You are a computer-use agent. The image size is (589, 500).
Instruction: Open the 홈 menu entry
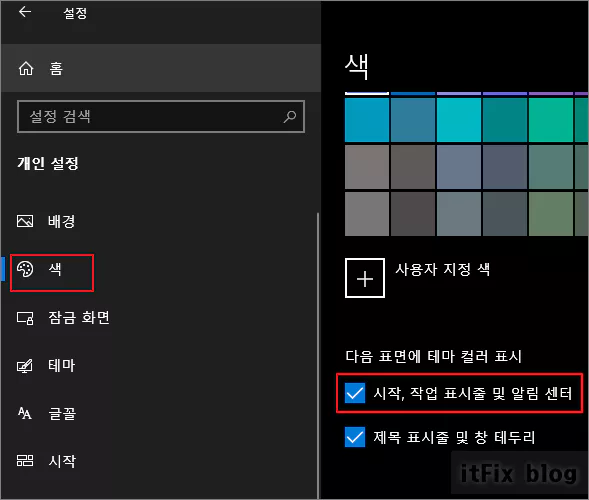pos(161,68)
